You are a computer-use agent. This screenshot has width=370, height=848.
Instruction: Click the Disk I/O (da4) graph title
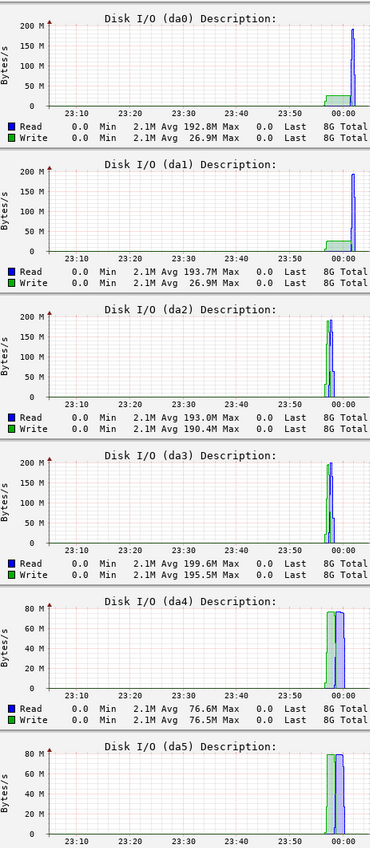coord(190,601)
